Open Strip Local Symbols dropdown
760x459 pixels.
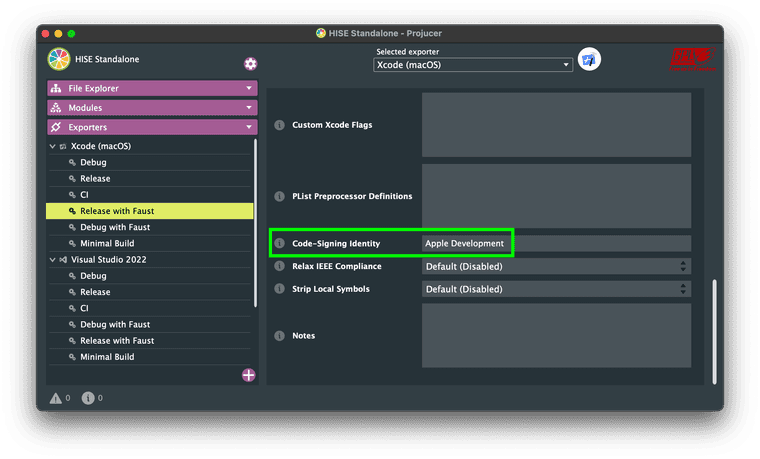click(x=556, y=289)
